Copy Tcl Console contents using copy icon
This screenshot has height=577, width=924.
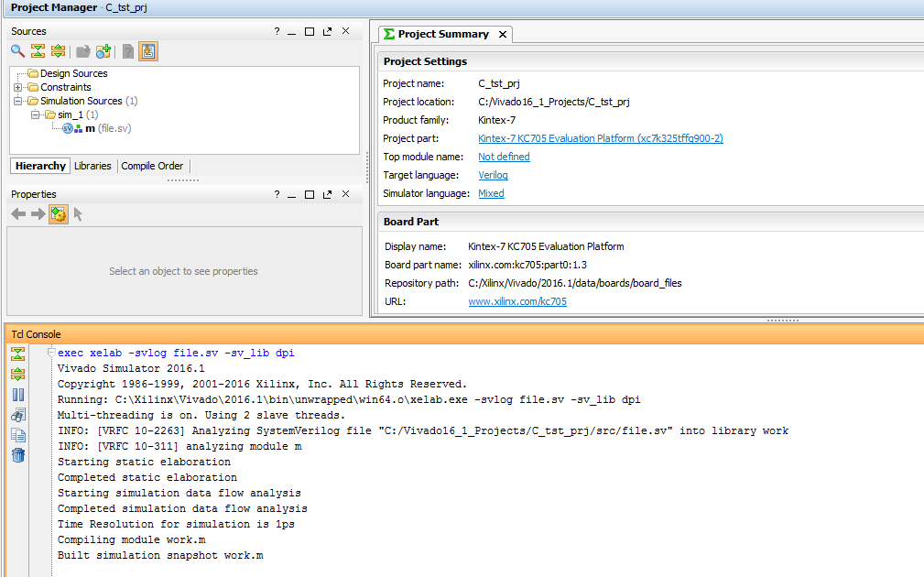[x=18, y=435]
